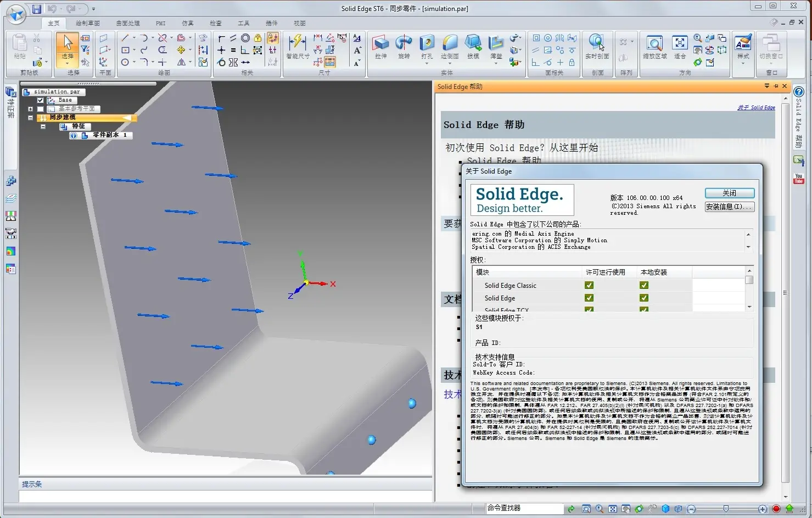Switch to the 绘制草图 ribbon tab
This screenshot has width=812, height=518.
pyautogui.click(x=88, y=23)
